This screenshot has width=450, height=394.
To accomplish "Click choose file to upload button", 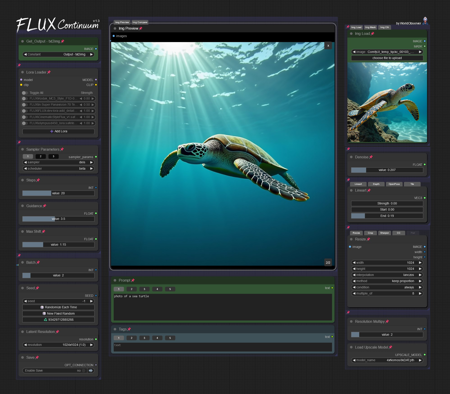I will [387, 58].
